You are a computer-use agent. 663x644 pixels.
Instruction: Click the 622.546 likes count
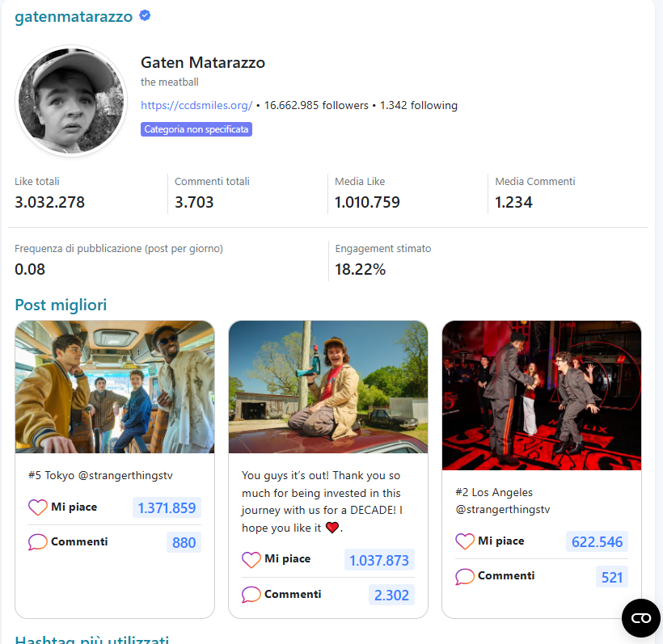597,542
